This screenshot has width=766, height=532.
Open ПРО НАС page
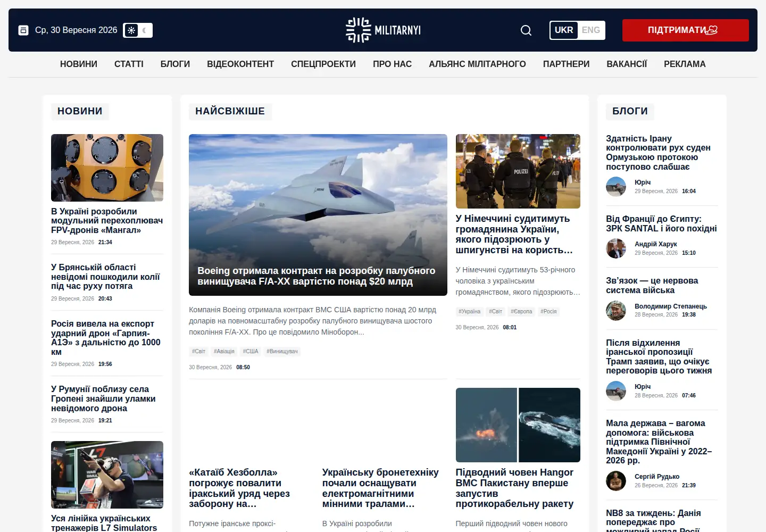pyautogui.click(x=392, y=64)
